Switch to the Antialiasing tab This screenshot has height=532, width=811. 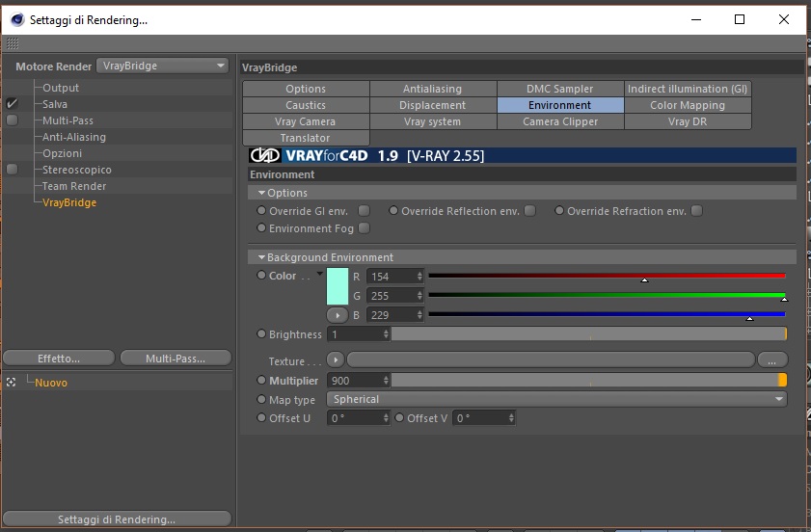coord(432,89)
